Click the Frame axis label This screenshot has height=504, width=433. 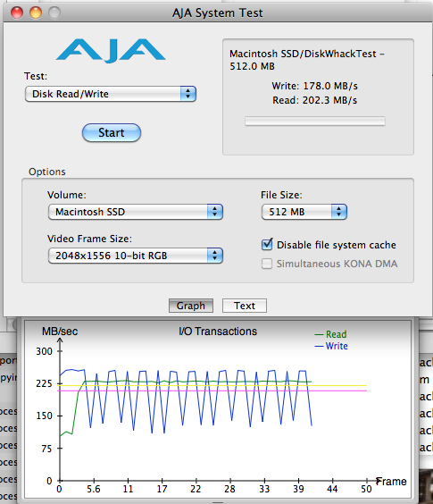[x=391, y=482]
